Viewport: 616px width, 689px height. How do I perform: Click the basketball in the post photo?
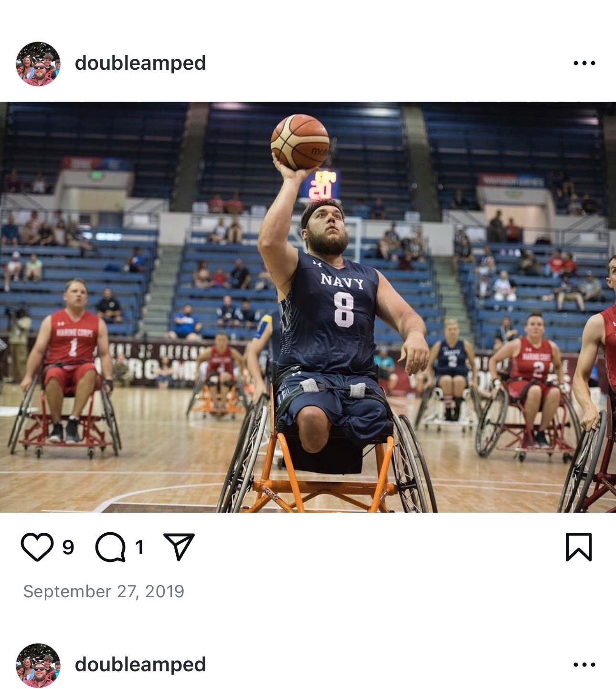(x=300, y=142)
